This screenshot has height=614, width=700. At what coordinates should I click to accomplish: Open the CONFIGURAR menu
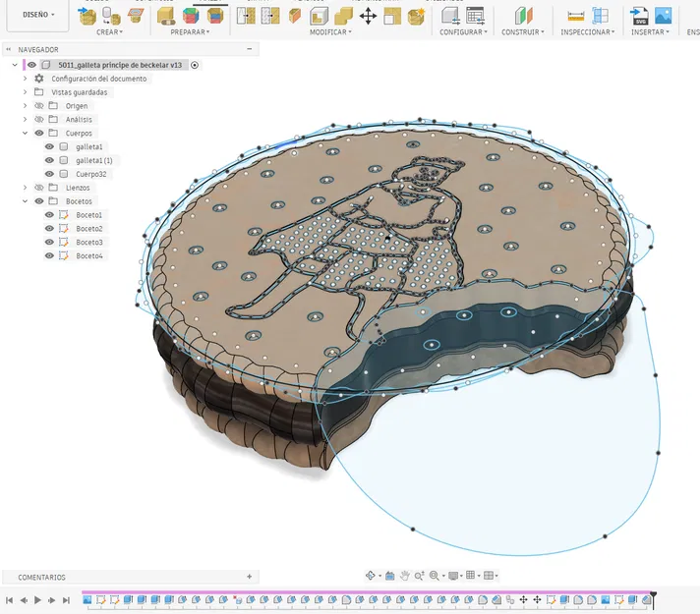coord(463,32)
